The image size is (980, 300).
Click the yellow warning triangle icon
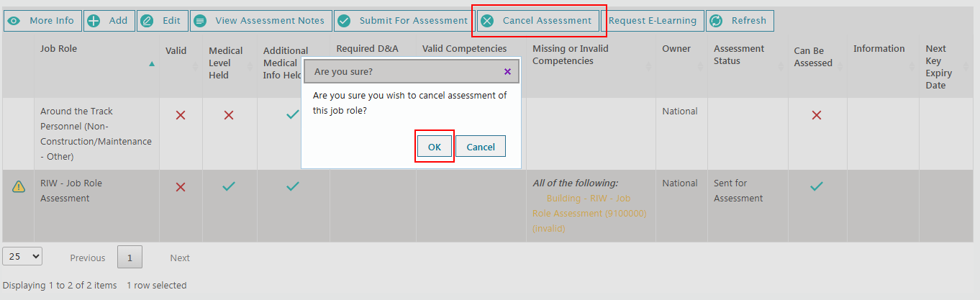[x=18, y=186]
